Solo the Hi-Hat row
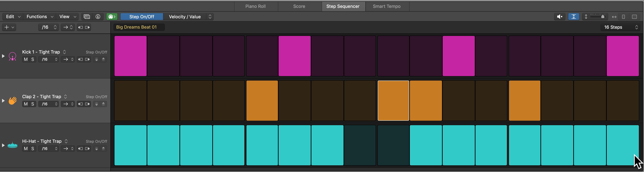Screen dimensions: 644x172 click(x=33, y=149)
